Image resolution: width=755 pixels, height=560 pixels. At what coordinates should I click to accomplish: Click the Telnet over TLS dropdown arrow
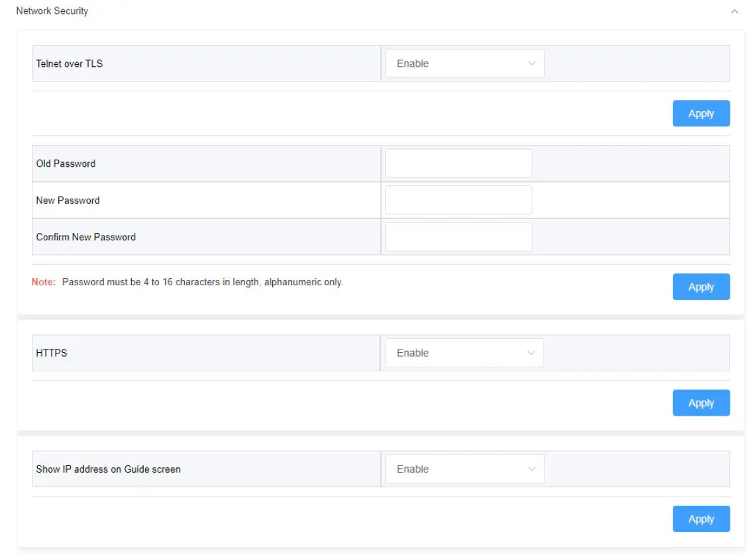pyautogui.click(x=531, y=64)
